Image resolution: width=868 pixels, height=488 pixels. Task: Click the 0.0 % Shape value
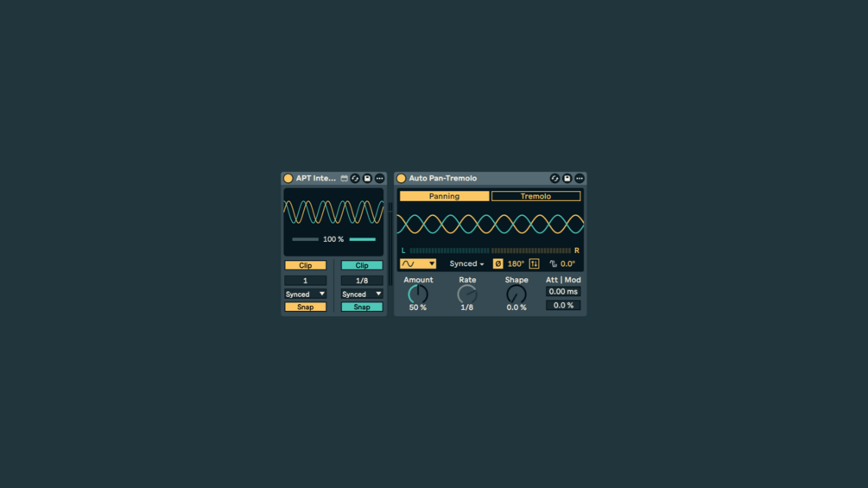tap(516, 307)
